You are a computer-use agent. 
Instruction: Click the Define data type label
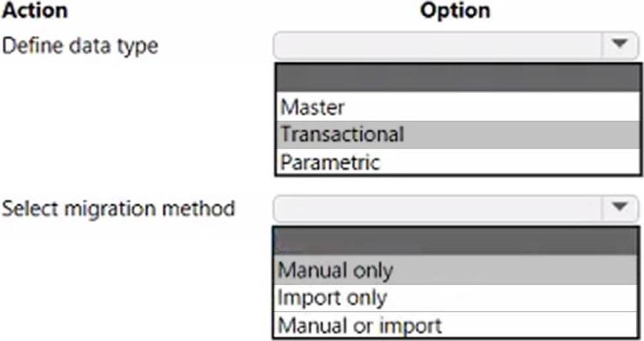tap(81, 46)
